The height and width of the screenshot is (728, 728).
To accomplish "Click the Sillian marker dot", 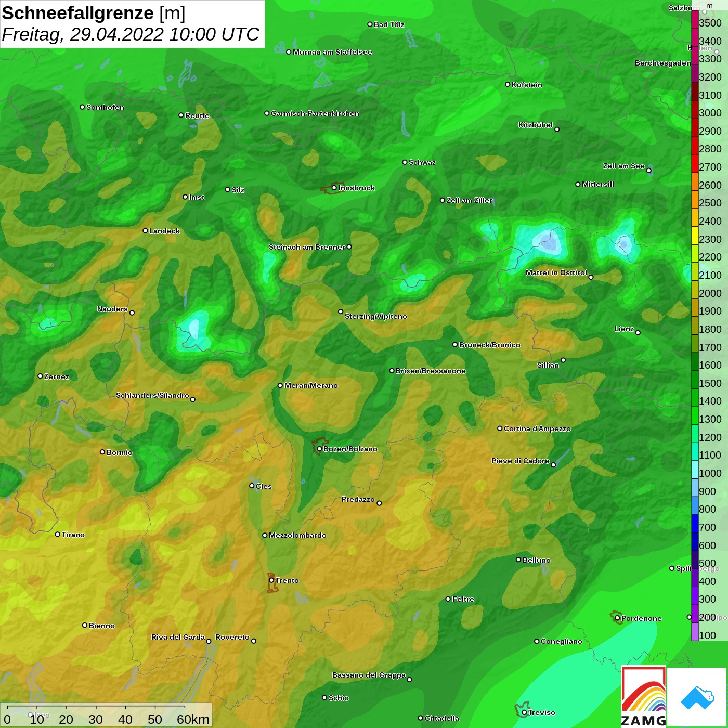I will pyautogui.click(x=563, y=360).
